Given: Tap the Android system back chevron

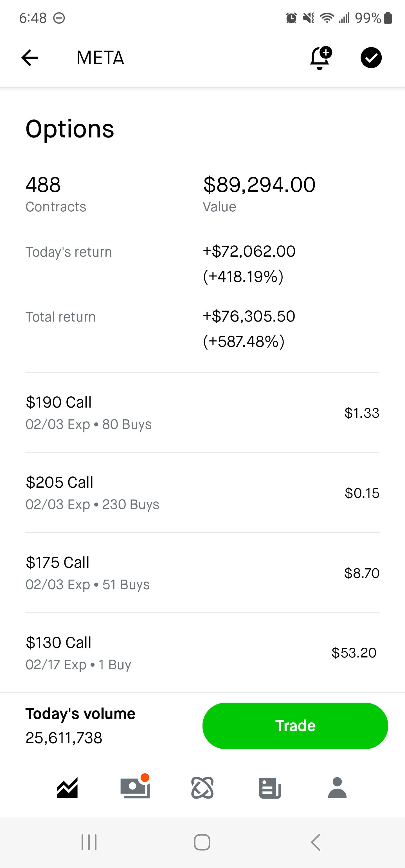Looking at the screenshot, I should coord(316,842).
